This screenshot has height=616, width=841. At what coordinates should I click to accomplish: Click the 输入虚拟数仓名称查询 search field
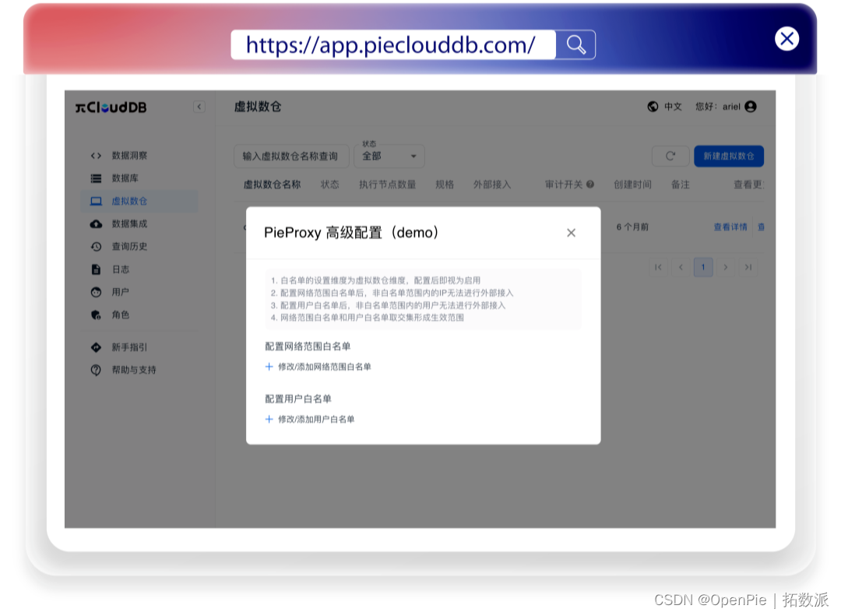291,157
